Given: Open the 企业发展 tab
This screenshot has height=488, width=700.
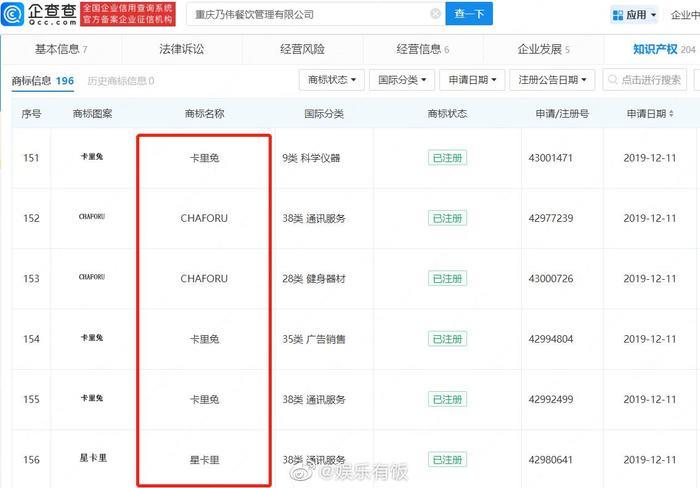Looking at the screenshot, I should pyautogui.click(x=543, y=49).
